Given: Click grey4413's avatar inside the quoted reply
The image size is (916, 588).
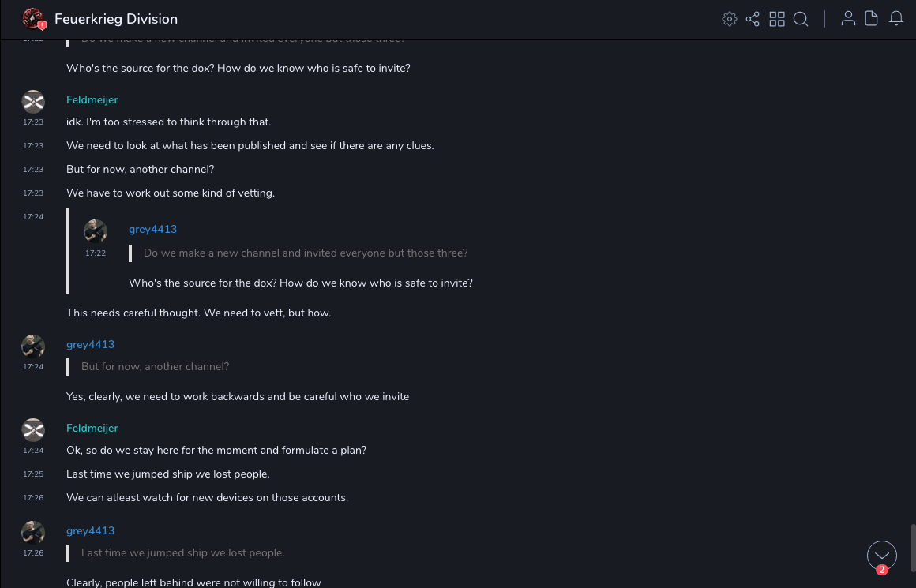Looking at the screenshot, I should pyautogui.click(x=96, y=231).
